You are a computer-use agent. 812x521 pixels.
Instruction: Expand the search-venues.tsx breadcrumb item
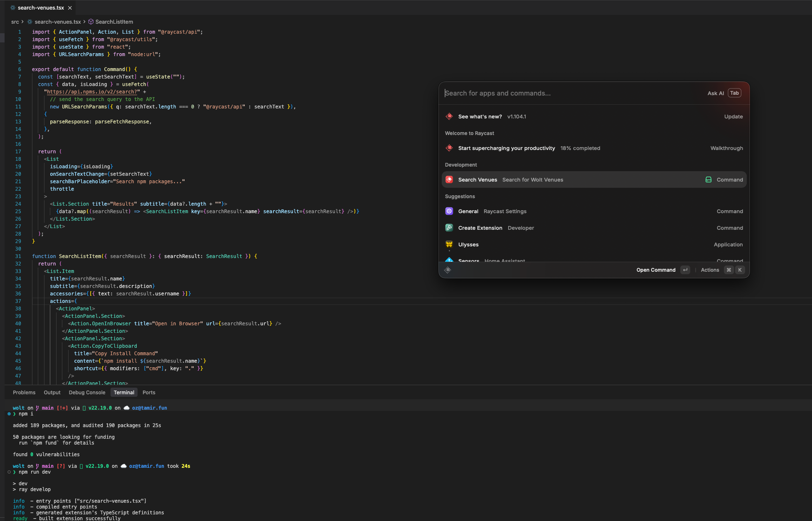click(57, 22)
